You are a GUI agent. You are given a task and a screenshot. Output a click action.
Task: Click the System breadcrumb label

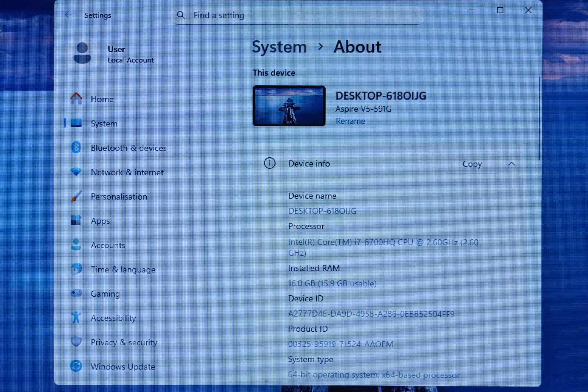pyautogui.click(x=279, y=47)
